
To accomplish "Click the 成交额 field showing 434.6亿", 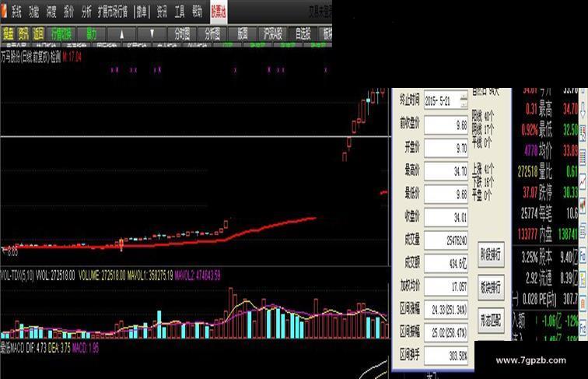I will click(446, 263).
